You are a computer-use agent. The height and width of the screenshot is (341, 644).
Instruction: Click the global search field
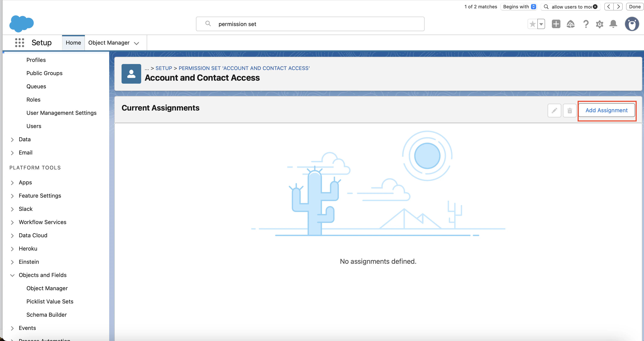coord(310,24)
